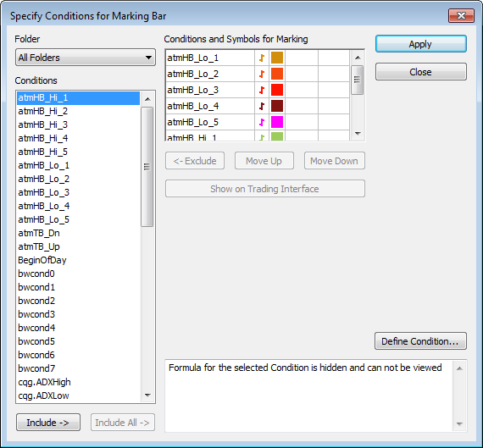Select atmHB_Lo_4 row in marking table
Image resolution: width=483 pixels, height=448 pixels.
click(x=258, y=106)
